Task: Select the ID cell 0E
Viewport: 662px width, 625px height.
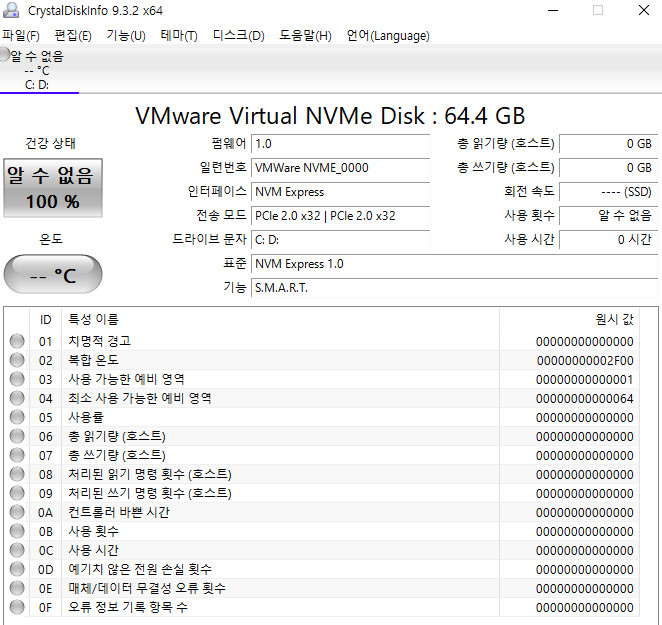Action: (46, 588)
